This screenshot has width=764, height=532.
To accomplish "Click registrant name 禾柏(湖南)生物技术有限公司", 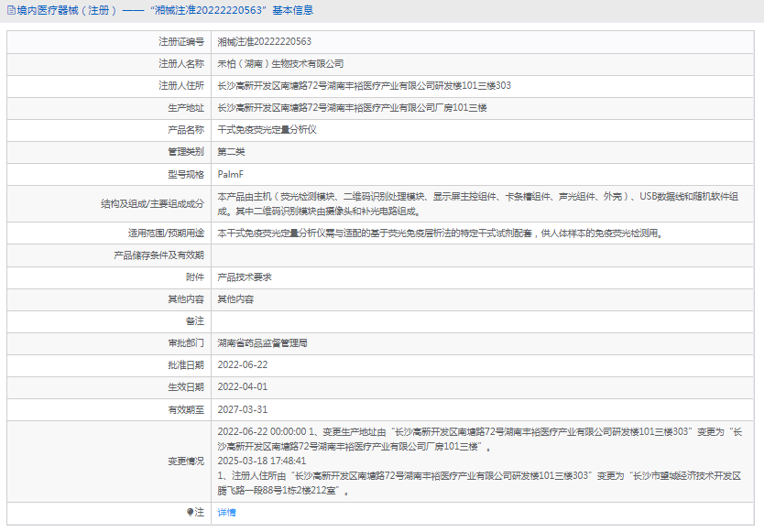I will point(280,64).
